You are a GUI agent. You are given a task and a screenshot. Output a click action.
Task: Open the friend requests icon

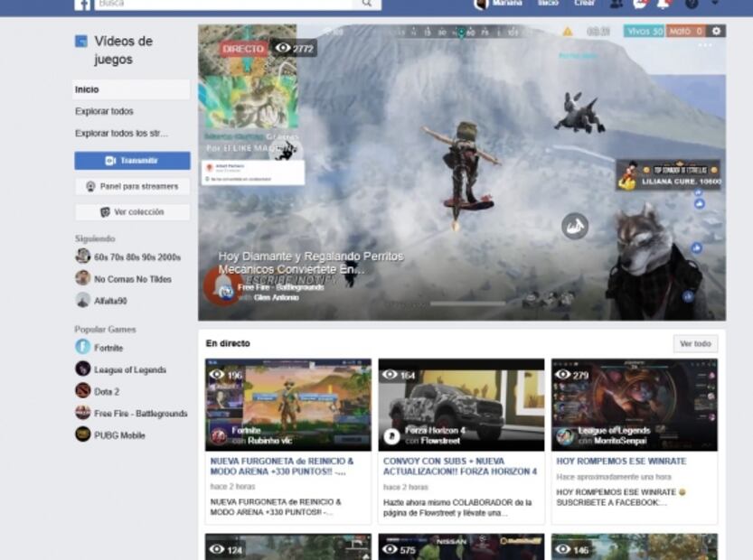coord(617,4)
